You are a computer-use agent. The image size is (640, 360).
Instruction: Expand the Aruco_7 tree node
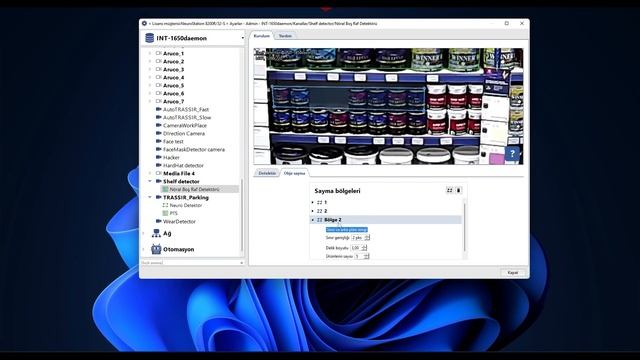[150, 101]
